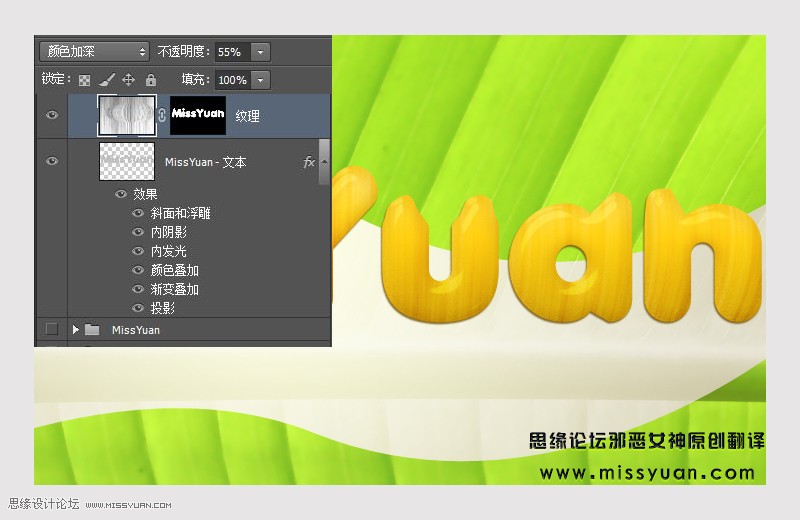Hide the 纹理 layer with its eye icon
Image resolution: width=800 pixels, height=520 pixels.
pos(52,115)
